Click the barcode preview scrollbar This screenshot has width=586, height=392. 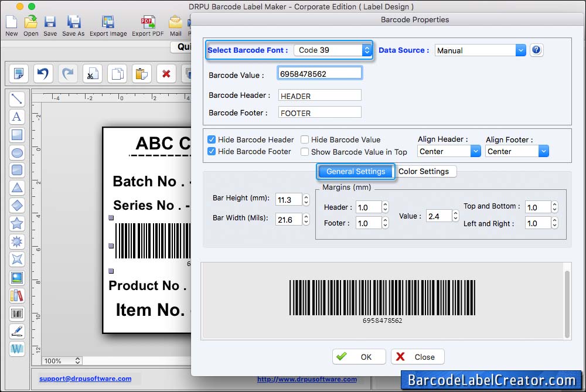(567, 304)
